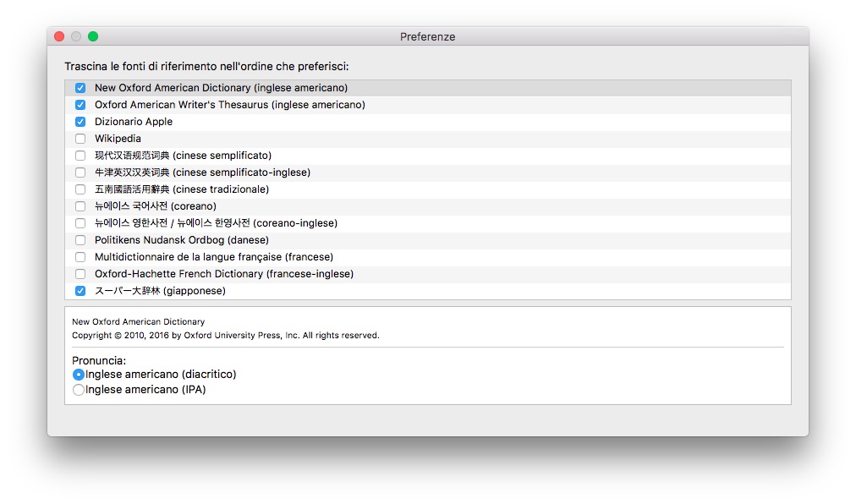
Task: Click the Oxford University Press copyright text
Action: [226, 335]
